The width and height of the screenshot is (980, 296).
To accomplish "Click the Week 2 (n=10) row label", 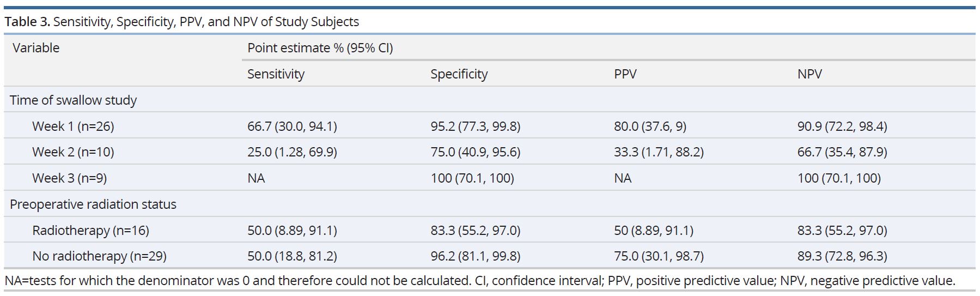I will (x=73, y=152).
